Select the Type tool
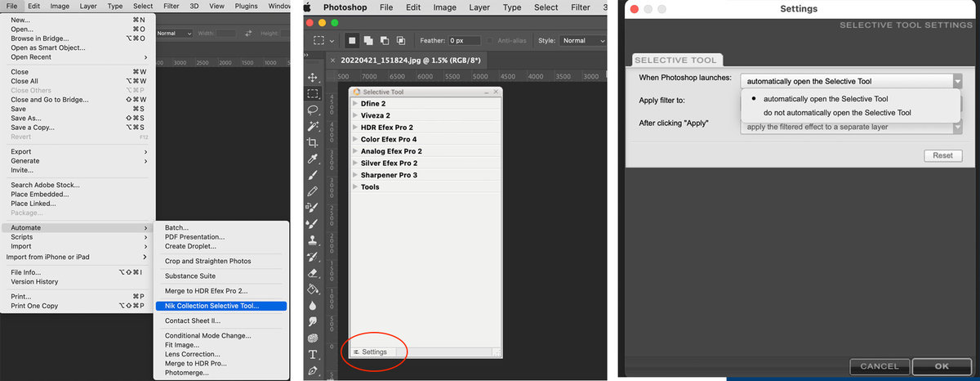 pyautogui.click(x=313, y=355)
